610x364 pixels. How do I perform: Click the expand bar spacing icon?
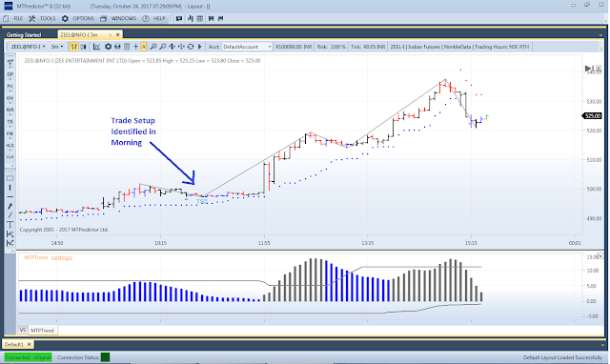tap(172, 47)
